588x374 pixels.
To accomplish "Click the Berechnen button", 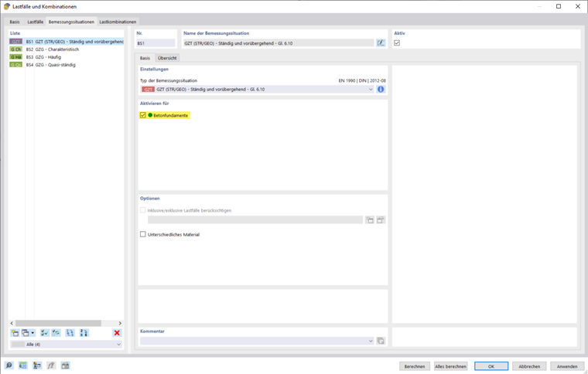I will 415,366.
